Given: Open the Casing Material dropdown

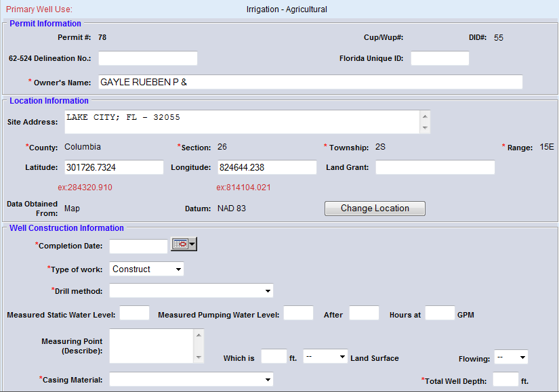Looking at the screenshot, I should coord(191,379).
